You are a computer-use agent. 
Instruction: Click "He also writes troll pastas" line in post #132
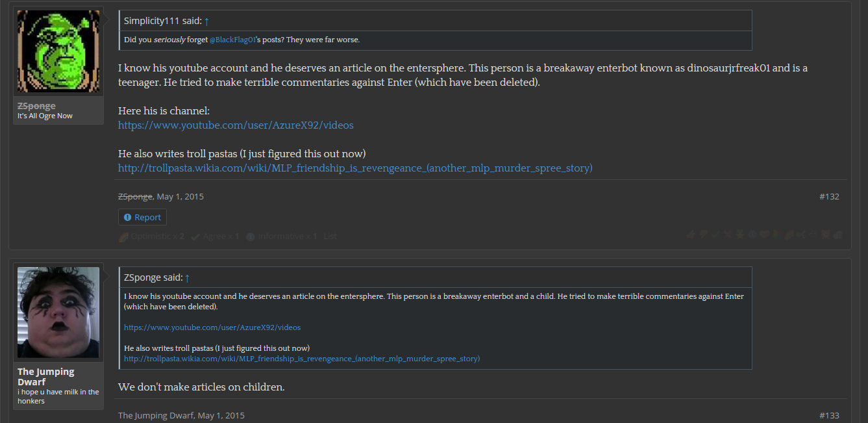pyautogui.click(x=242, y=153)
